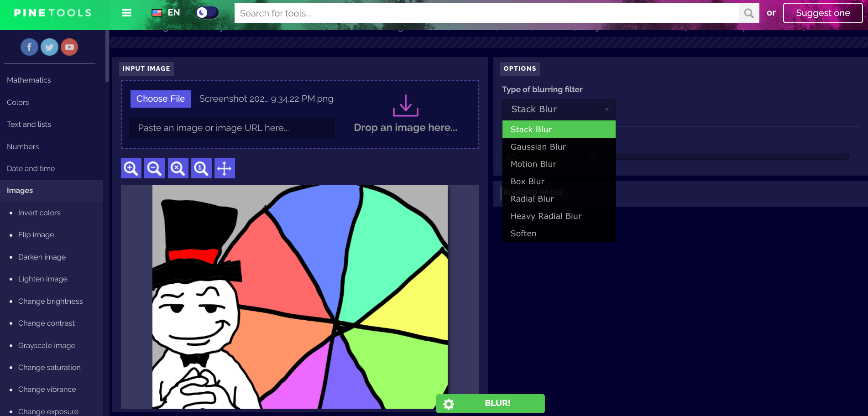Click the paste image URL field

coord(232,128)
